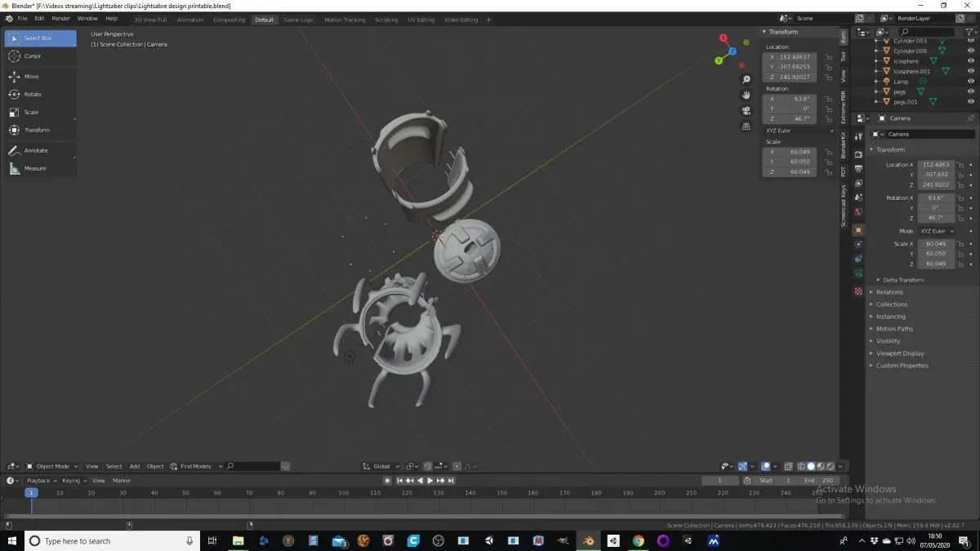Click the Windows search box
The image size is (980, 551).
click(x=113, y=540)
